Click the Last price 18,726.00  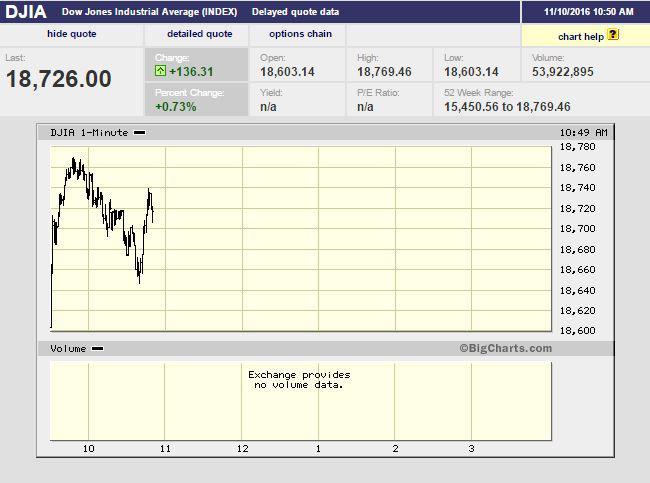coord(59,80)
